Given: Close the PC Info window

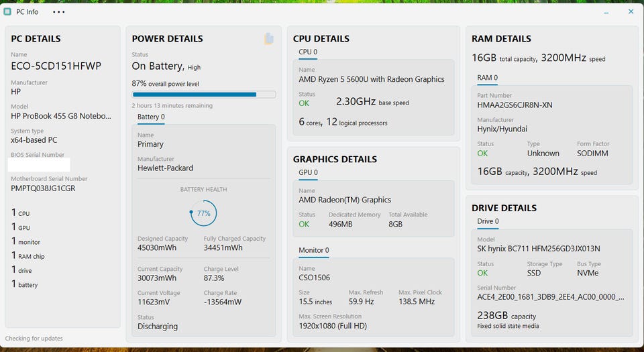Looking at the screenshot, I should (631, 12).
